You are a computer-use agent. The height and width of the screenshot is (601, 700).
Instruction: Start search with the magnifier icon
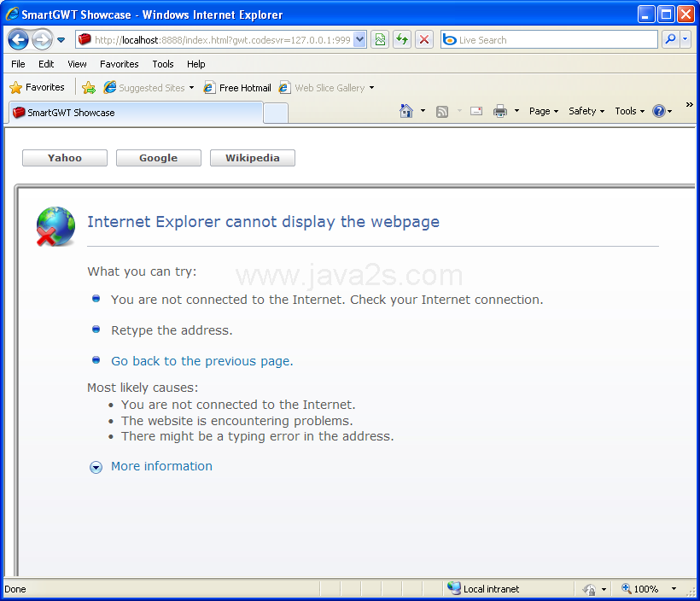click(670, 40)
